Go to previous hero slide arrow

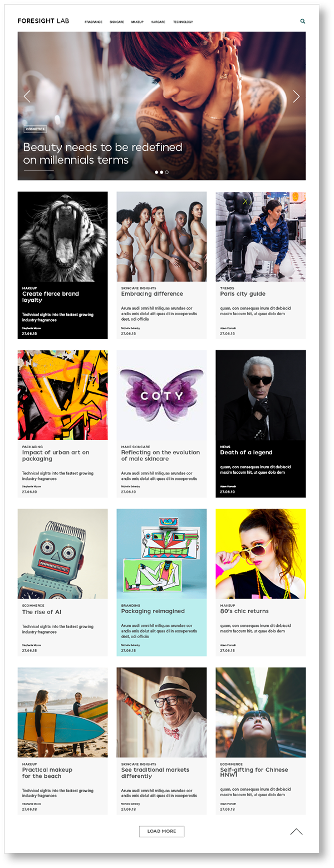click(x=27, y=96)
